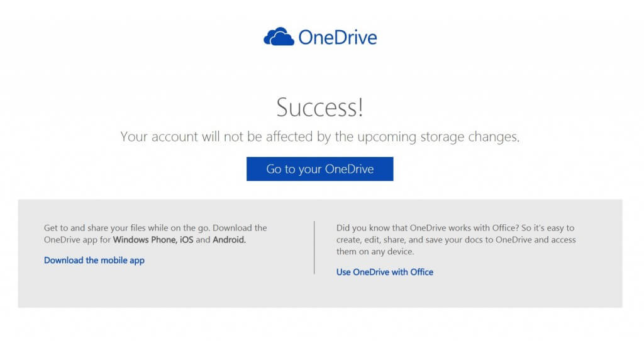Click the word 'Office' in the right link

click(x=421, y=272)
